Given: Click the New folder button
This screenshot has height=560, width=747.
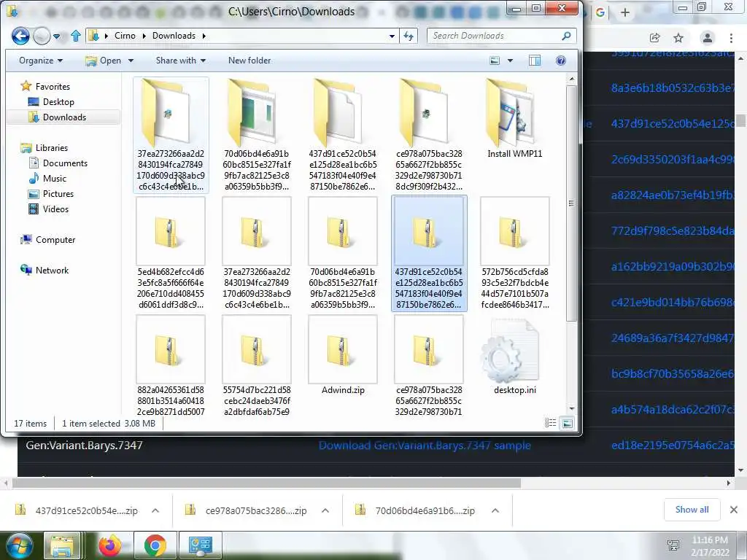Looking at the screenshot, I should [x=249, y=61].
